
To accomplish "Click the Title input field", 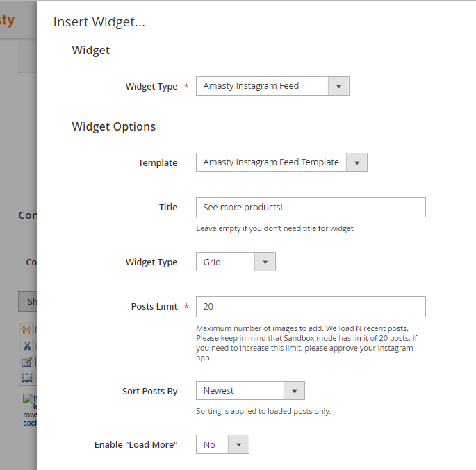I will [311, 207].
